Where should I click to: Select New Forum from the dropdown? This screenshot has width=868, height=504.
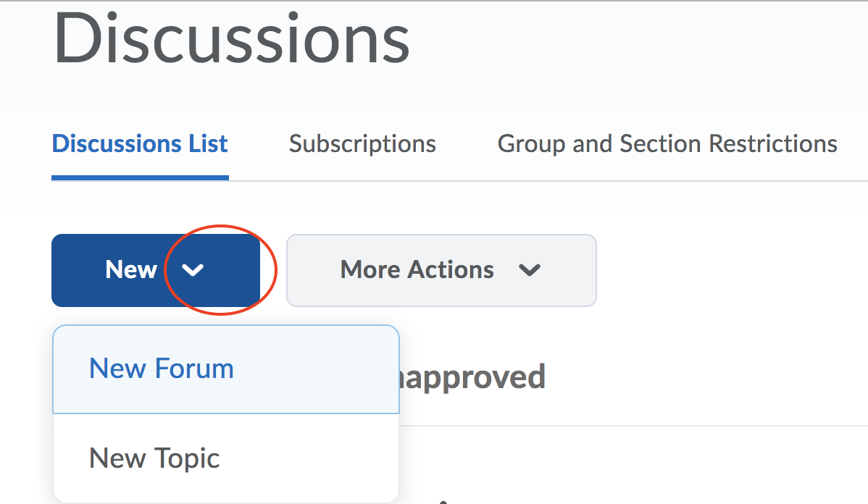tap(161, 369)
